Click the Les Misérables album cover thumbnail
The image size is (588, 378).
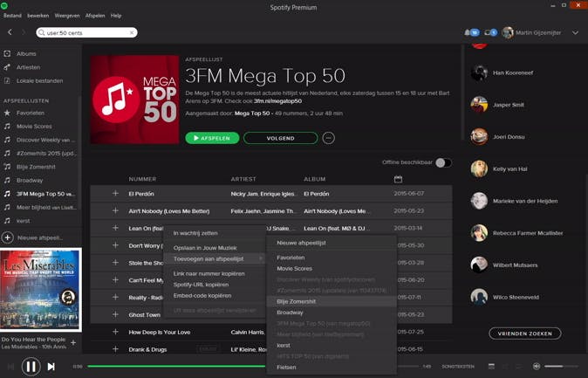(40, 290)
